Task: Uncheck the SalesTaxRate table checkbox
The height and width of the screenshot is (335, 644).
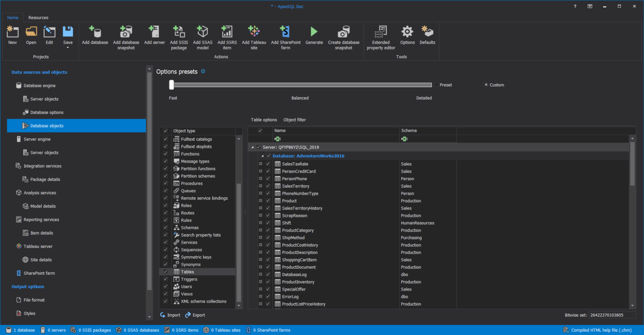Action: tap(268, 164)
